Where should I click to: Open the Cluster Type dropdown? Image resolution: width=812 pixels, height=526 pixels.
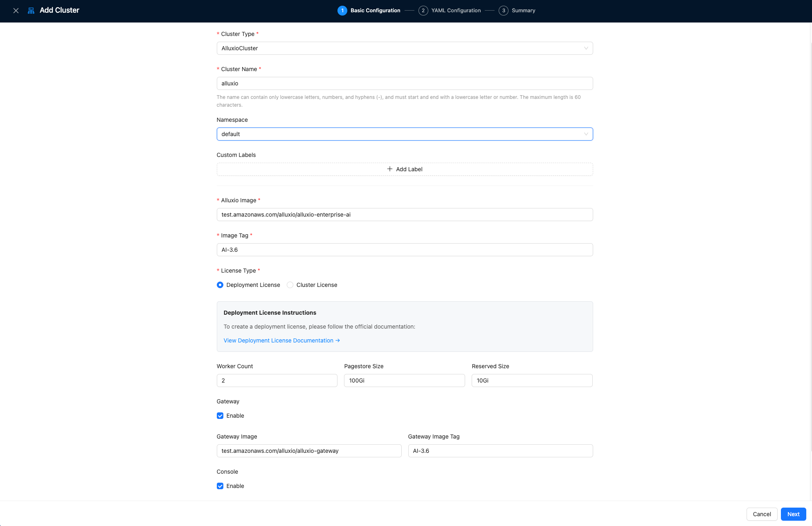point(404,48)
